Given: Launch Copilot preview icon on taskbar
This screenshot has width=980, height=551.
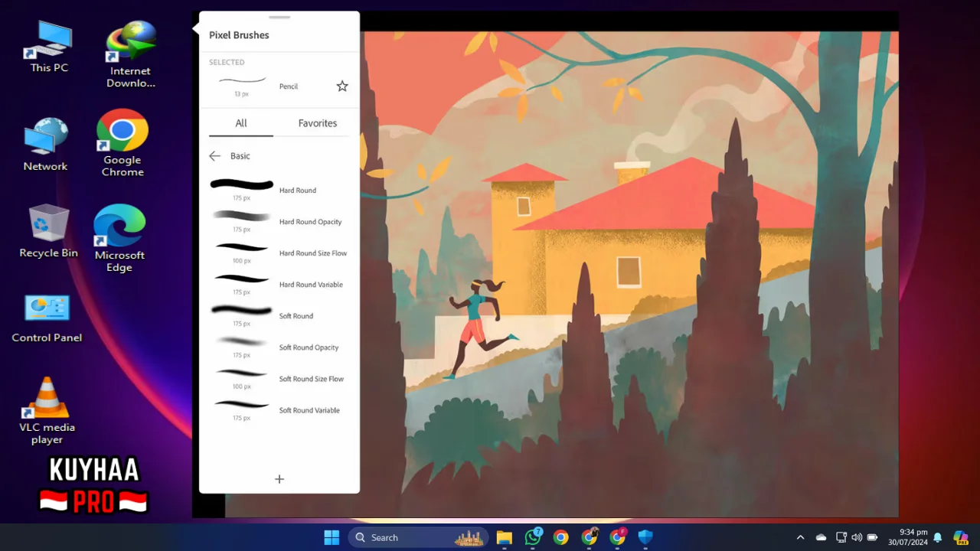Looking at the screenshot, I should click(960, 537).
